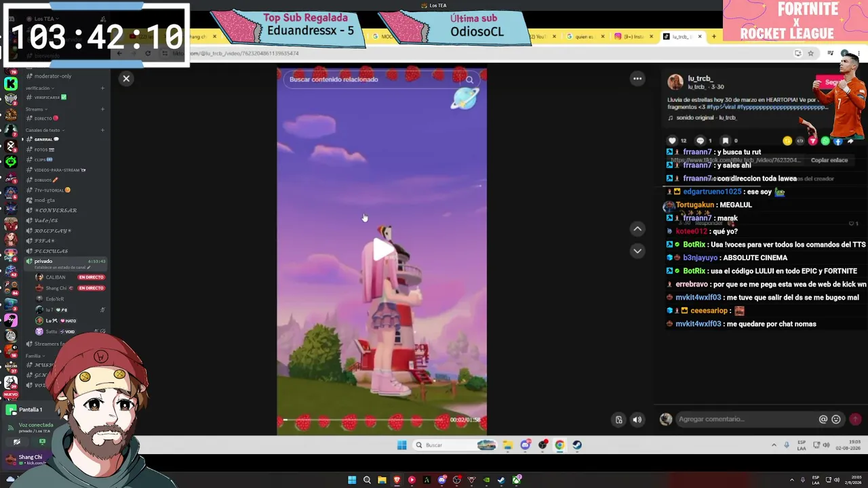This screenshot has height=488, width=868.
Task: Open the clock reading 20:03
Action: (852, 481)
